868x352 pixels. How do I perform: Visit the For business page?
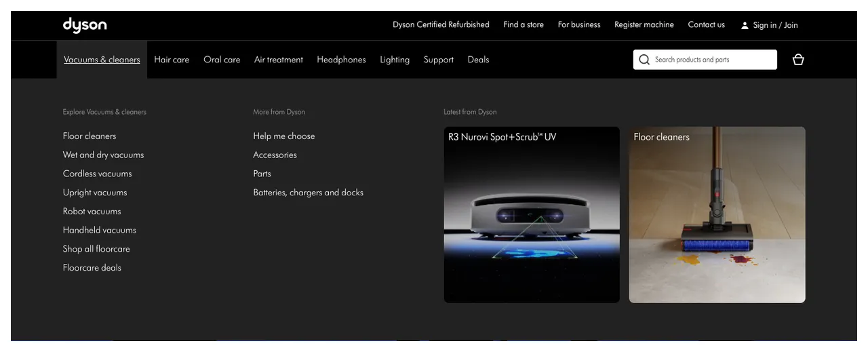point(579,24)
